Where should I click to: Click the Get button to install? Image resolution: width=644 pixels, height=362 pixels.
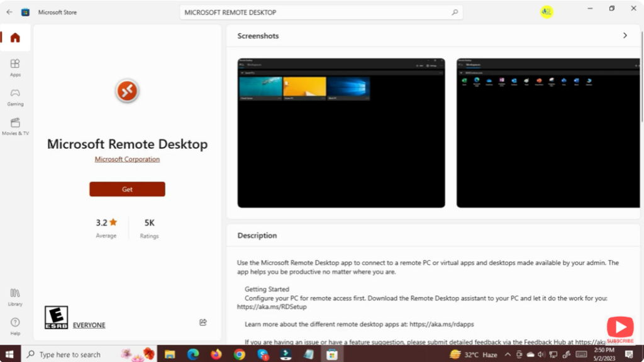pyautogui.click(x=127, y=189)
